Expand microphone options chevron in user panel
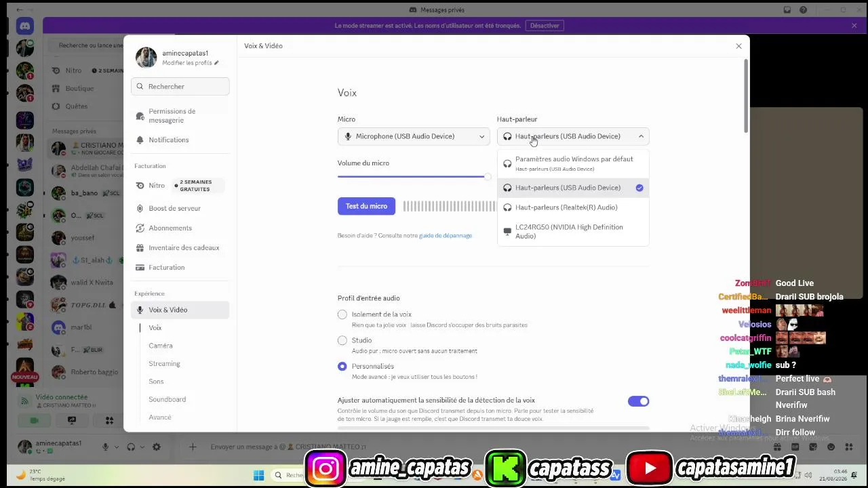The width and height of the screenshot is (868, 488). (x=116, y=447)
